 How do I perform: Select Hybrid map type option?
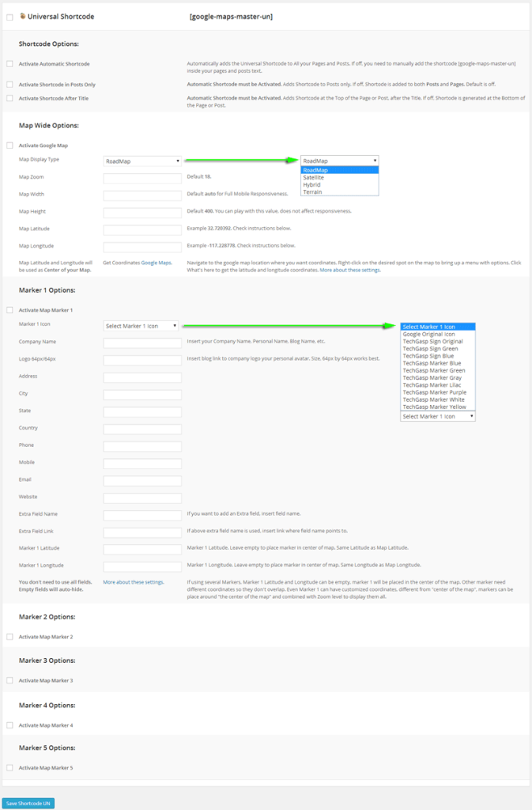(x=311, y=184)
